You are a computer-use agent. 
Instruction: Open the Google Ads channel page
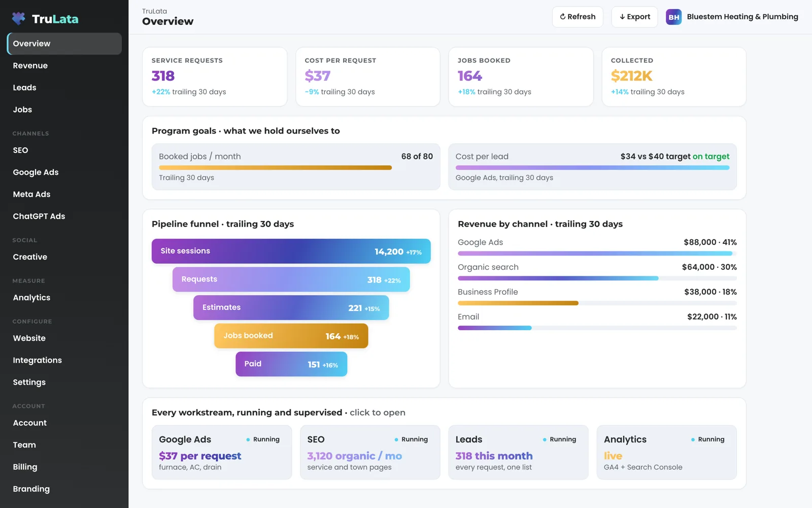[64, 172]
